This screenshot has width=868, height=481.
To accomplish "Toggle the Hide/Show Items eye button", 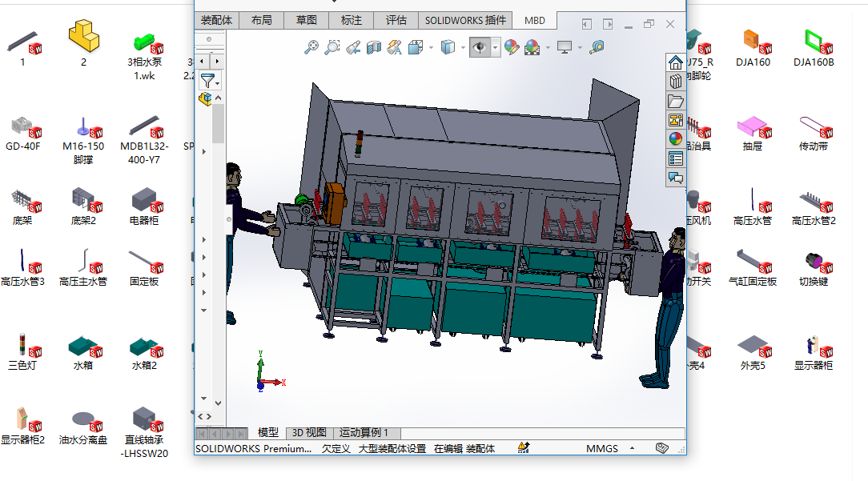I will click(x=480, y=48).
